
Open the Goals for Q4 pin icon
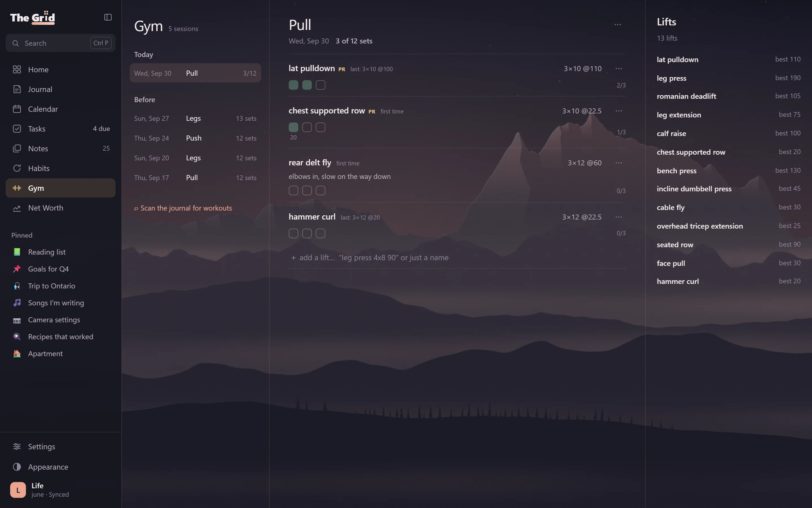[x=17, y=269]
